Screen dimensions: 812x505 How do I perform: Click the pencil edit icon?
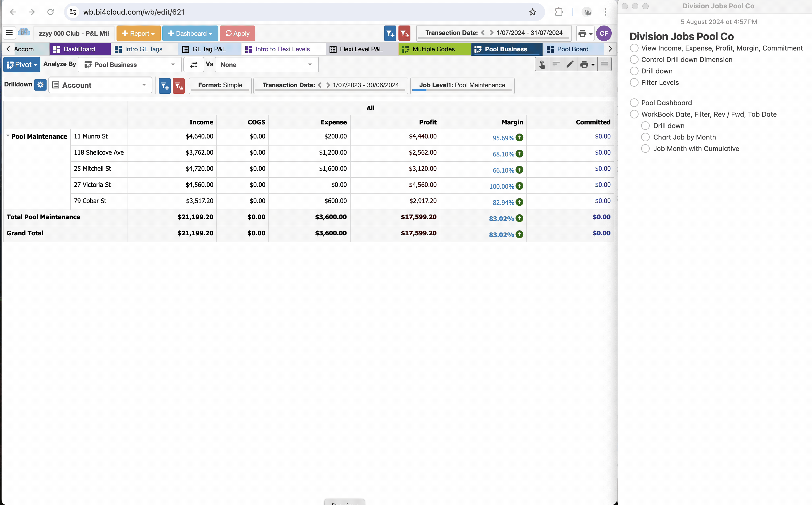click(x=570, y=64)
